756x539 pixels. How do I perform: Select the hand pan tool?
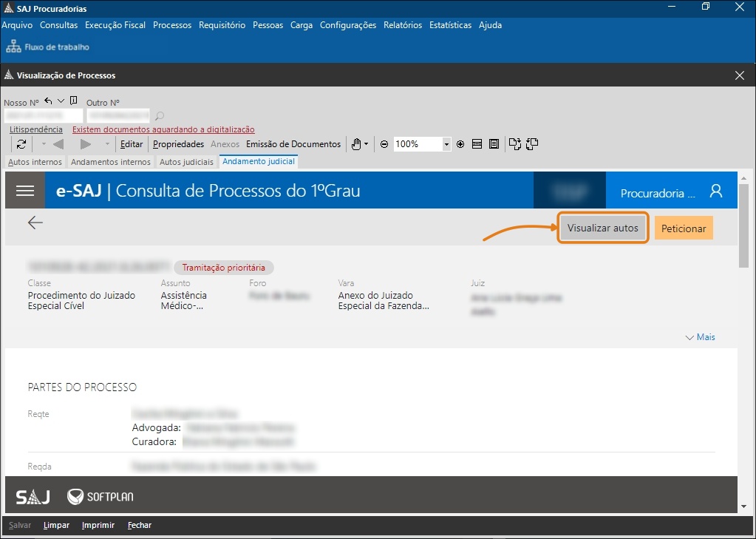click(356, 144)
